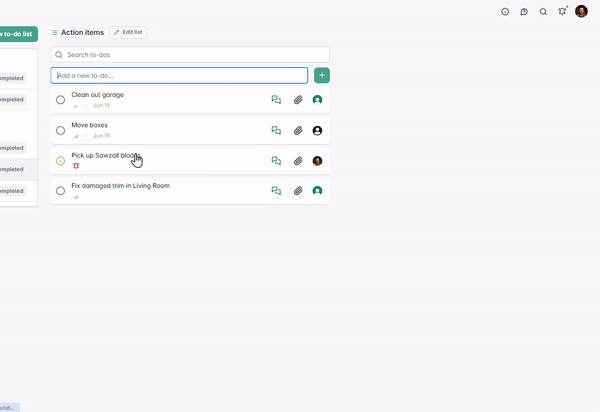Check off the Move boxes to-do

point(61,131)
